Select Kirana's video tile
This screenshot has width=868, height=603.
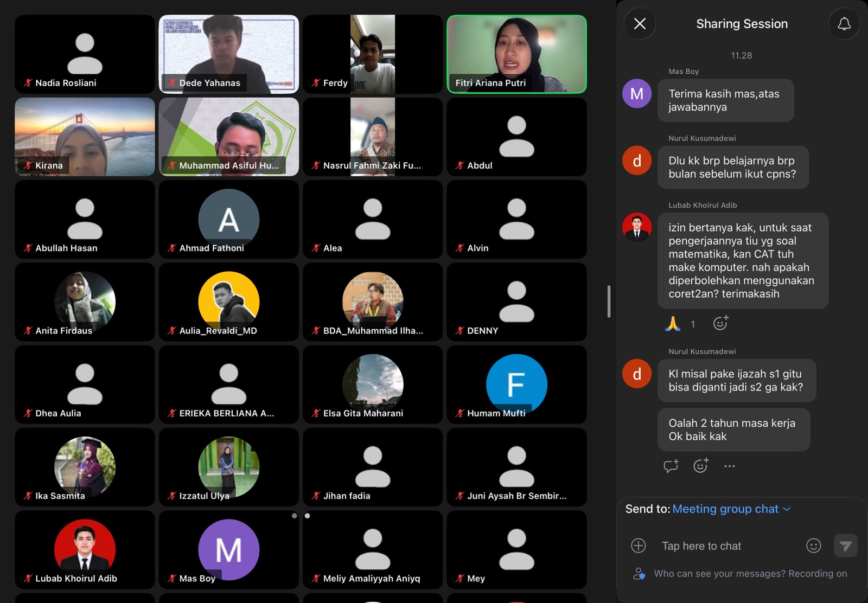pos(85,137)
